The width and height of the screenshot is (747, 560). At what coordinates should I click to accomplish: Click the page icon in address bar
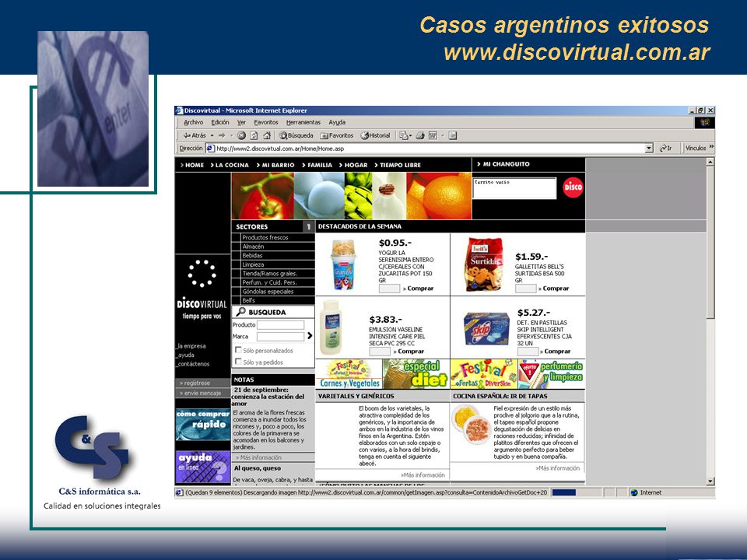[x=210, y=149]
